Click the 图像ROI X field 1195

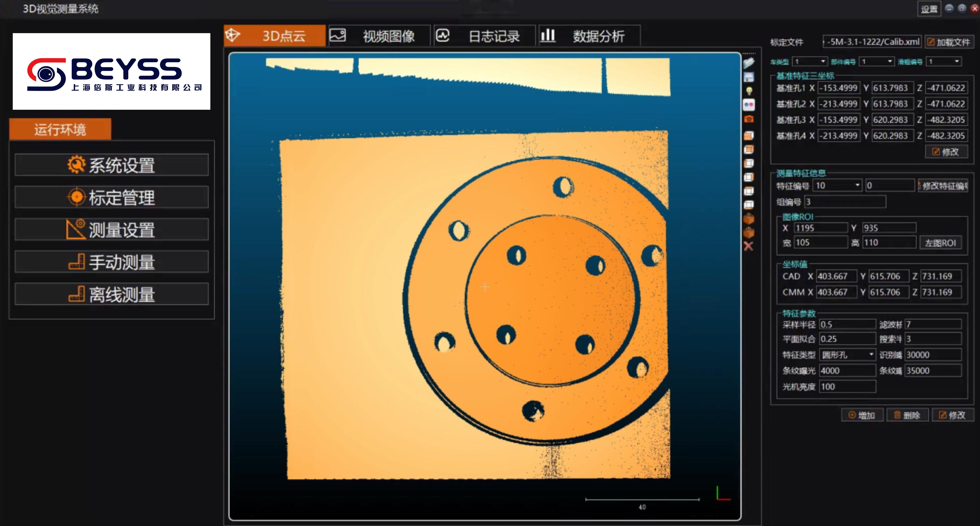(821, 228)
